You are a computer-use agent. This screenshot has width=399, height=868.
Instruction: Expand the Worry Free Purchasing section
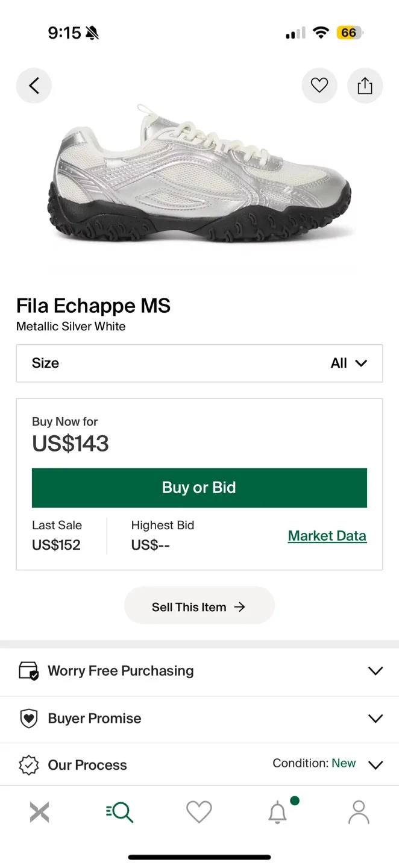375,671
